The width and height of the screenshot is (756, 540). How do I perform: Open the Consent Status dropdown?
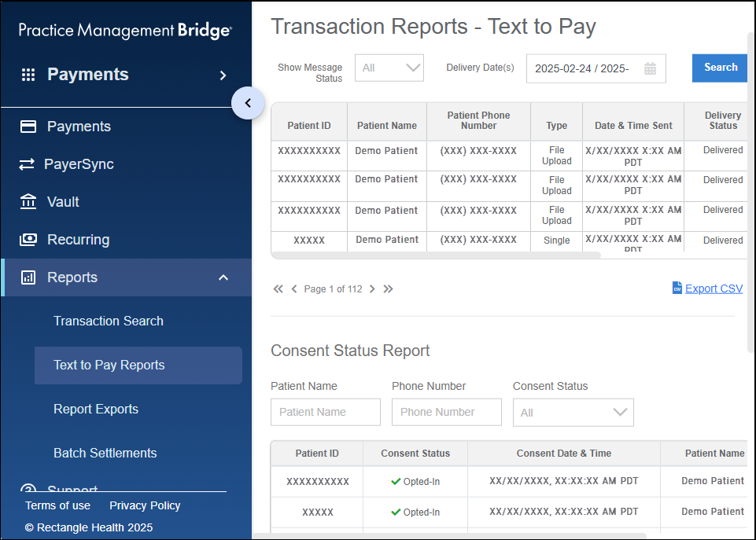click(x=573, y=412)
